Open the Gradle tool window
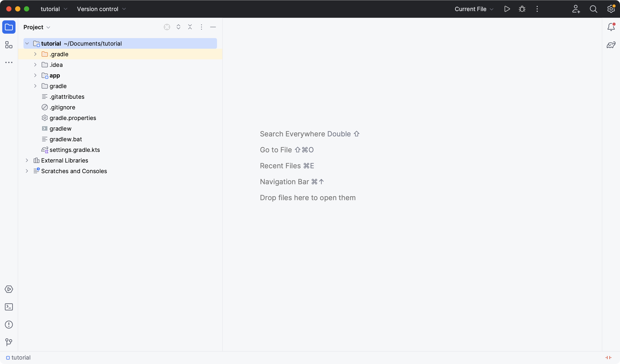This screenshot has height=364, width=620. tap(611, 45)
